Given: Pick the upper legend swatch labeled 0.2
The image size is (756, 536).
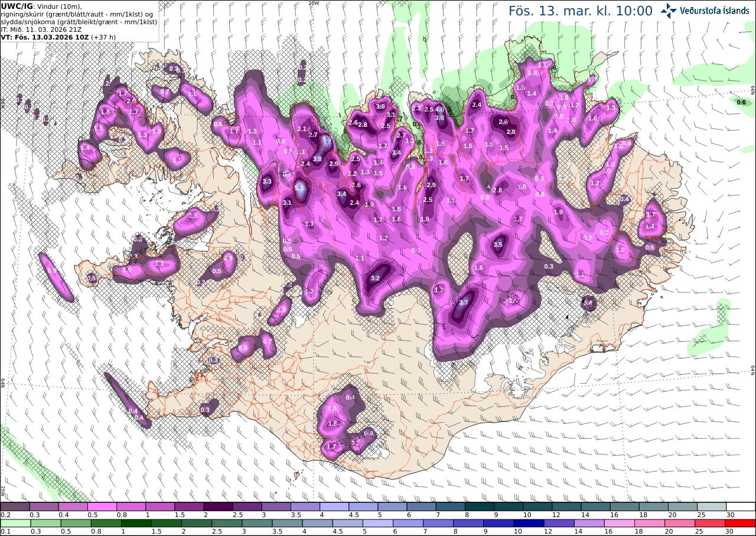Looking at the screenshot, I should [15, 506].
